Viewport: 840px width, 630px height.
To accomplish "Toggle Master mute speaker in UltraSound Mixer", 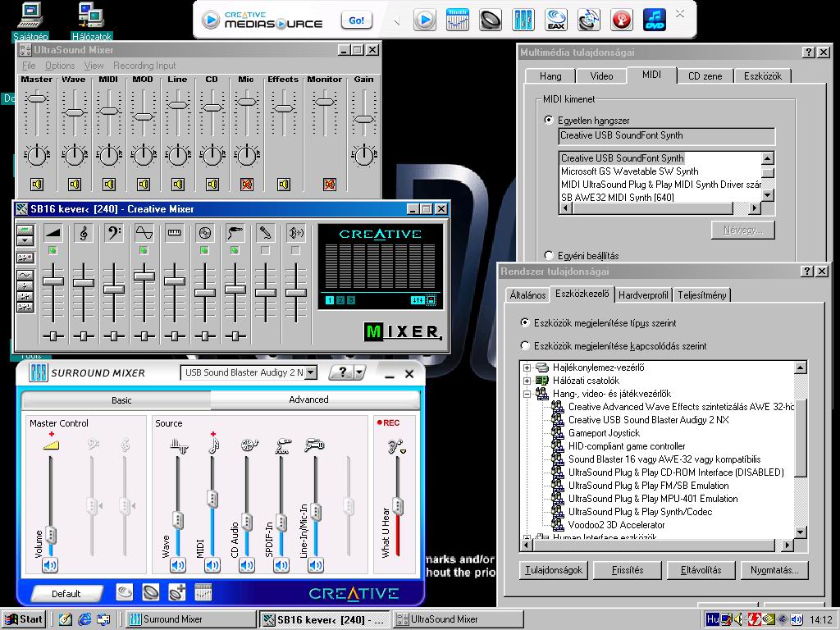I will (36, 185).
